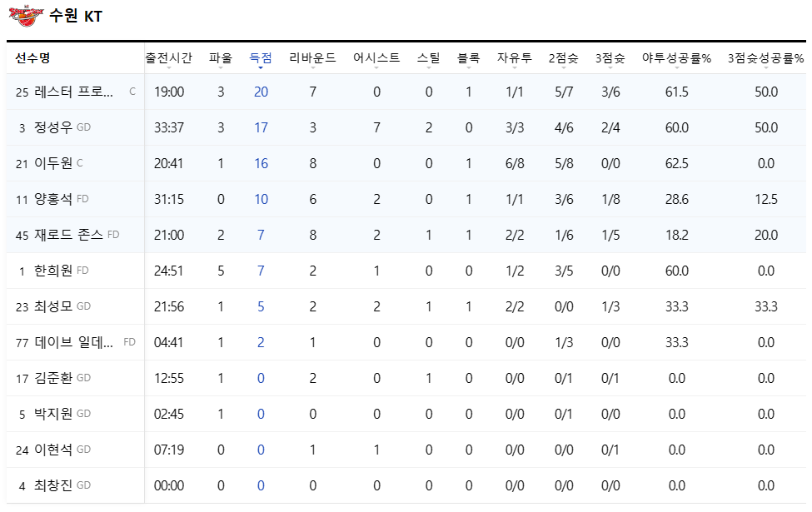The height and width of the screenshot is (512, 812).
Task: Sort by 파울 column header
Action: tap(221, 58)
